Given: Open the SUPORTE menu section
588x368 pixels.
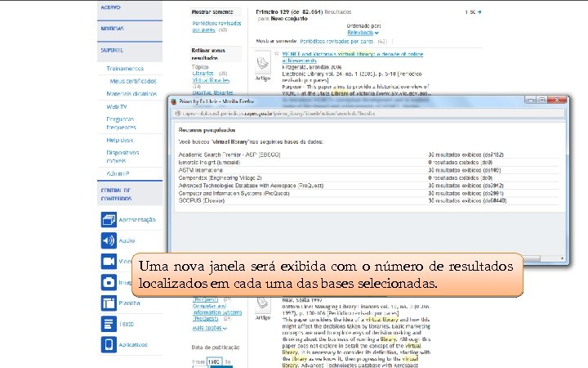Looking at the screenshot, I should pos(129,51).
